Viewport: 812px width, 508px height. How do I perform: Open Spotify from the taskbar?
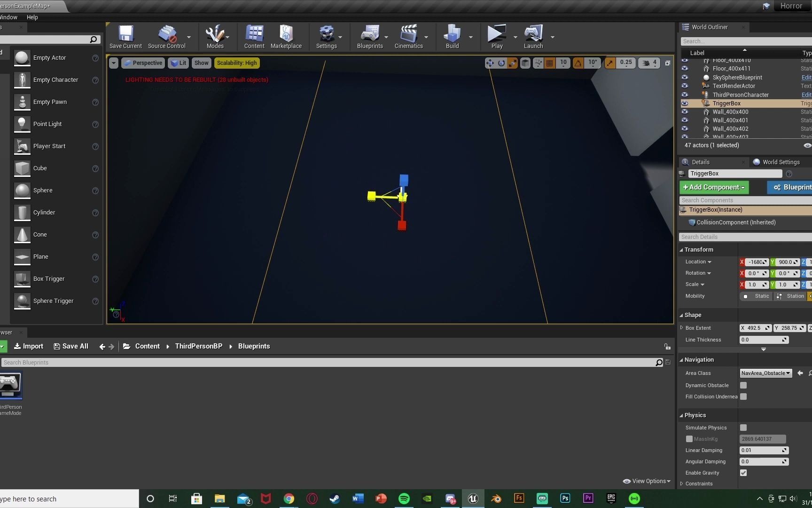pos(404,499)
